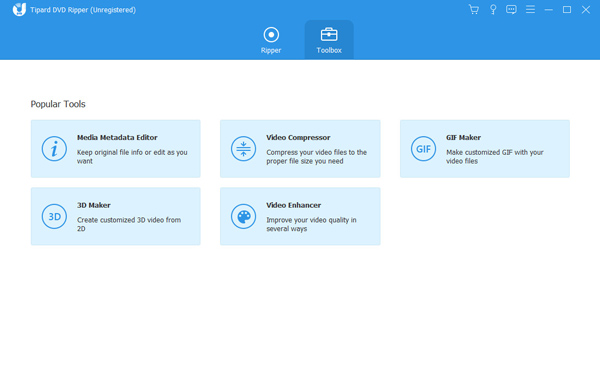Click the Ripper disc icon
600x370 pixels.
271,35
